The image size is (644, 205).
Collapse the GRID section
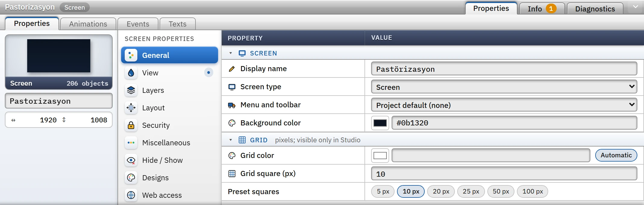231,140
